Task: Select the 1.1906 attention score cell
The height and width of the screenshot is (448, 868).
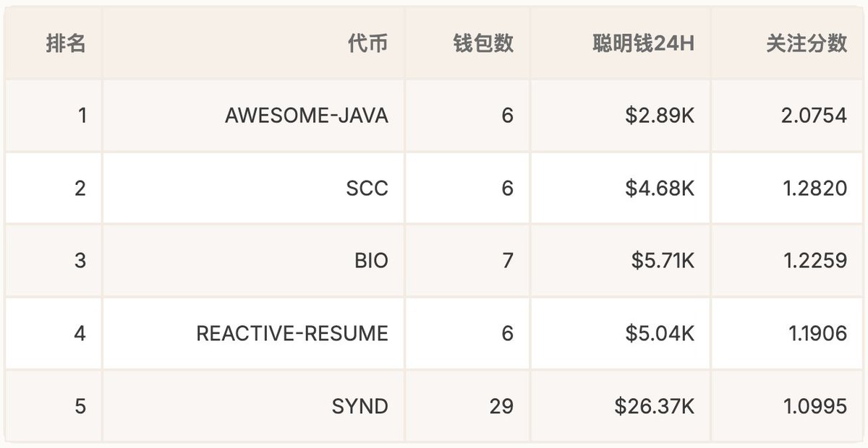Action: [817, 333]
